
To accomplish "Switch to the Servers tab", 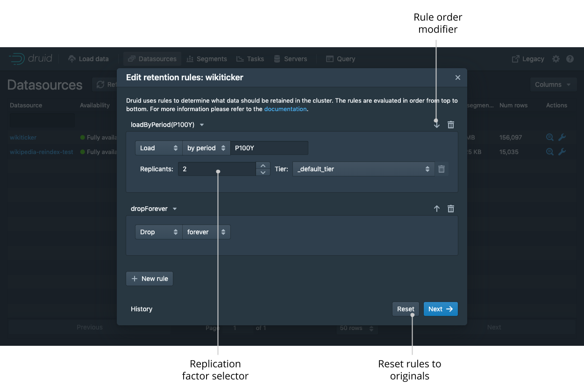I will (290, 59).
